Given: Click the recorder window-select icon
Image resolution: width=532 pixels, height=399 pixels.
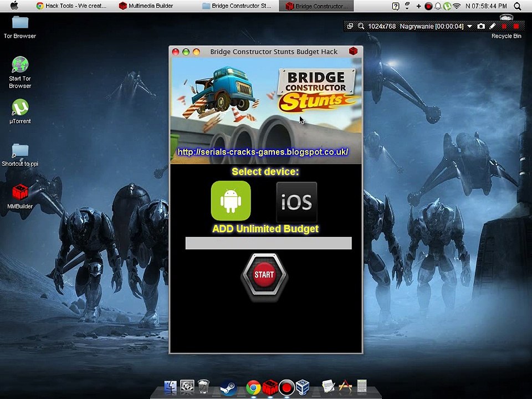Looking at the screenshot, I should point(350,26).
